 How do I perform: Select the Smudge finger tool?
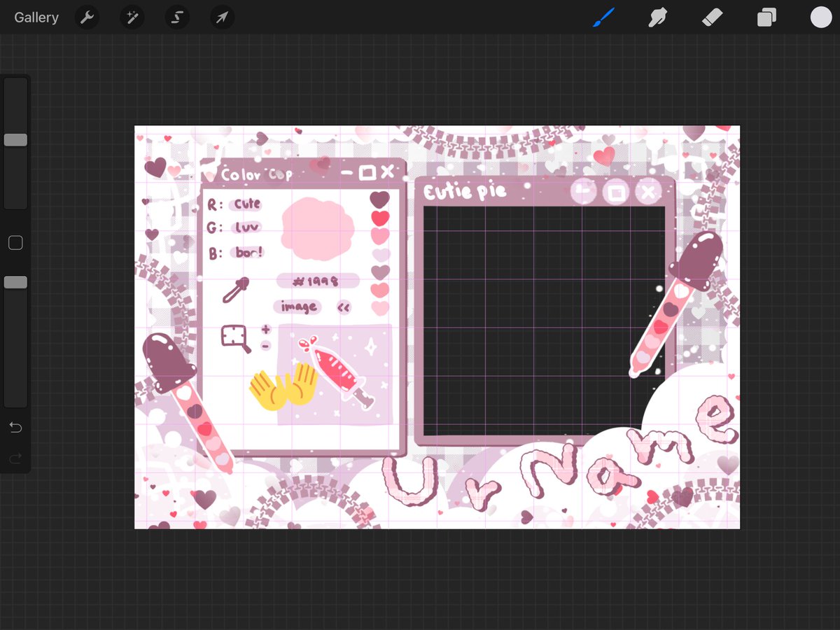point(657,17)
